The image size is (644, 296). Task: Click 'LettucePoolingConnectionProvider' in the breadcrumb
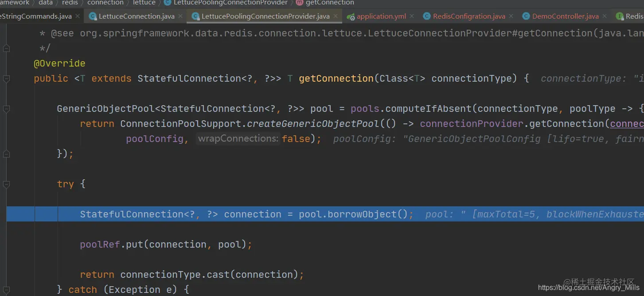[230, 3]
